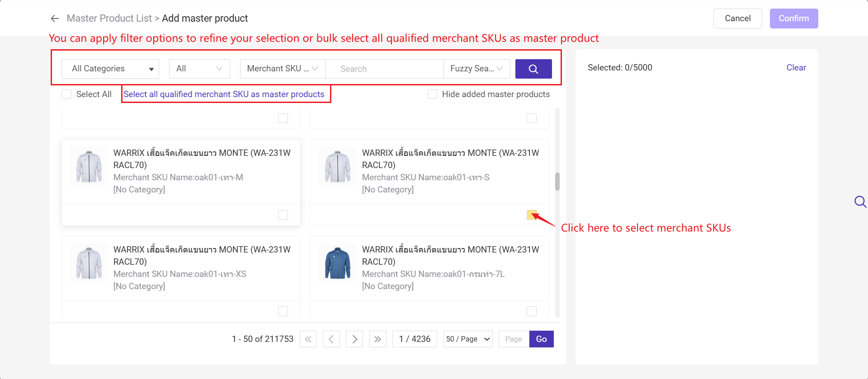Viewport: 868px width, 379px height.
Task: Check the oak01-เทา-S product checkbox
Action: 532,215
